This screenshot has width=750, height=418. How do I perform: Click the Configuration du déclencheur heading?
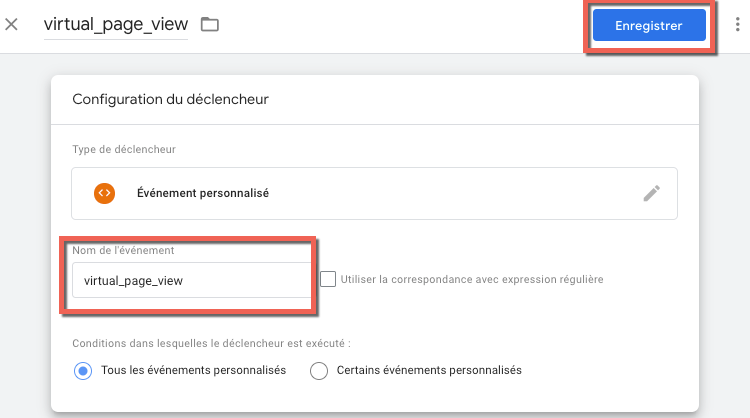[170, 99]
